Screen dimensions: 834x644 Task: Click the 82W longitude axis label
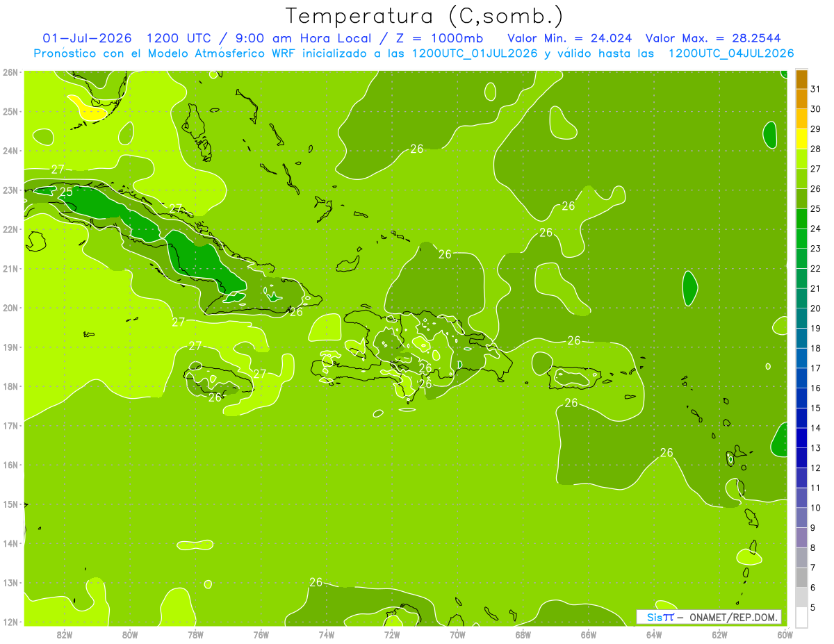(x=65, y=634)
